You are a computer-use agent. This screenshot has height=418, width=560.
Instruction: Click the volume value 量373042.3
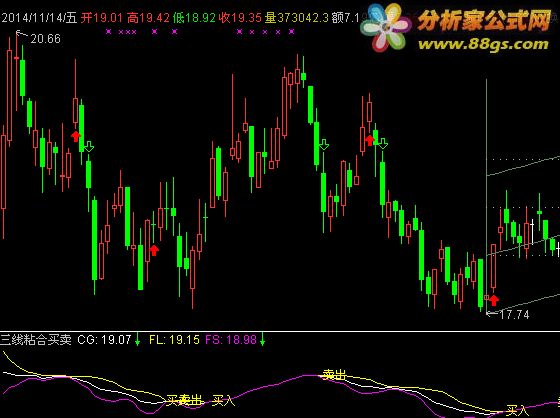pyautogui.click(x=296, y=18)
